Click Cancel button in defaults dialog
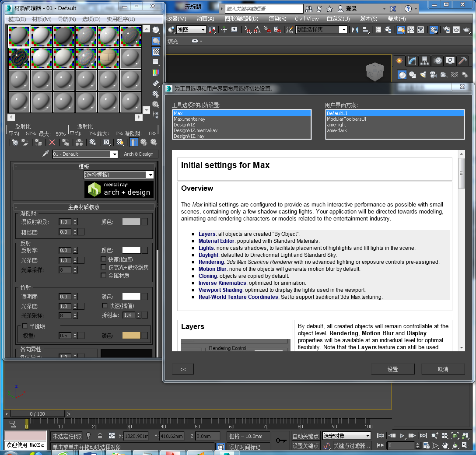Image resolution: width=476 pixels, height=455 pixels. click(x=443, y=369)
